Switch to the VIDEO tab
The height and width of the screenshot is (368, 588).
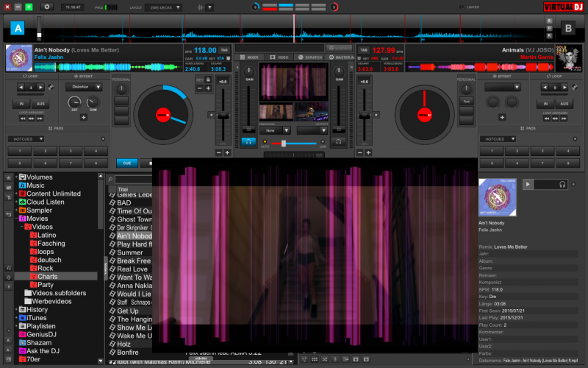pyautogui.click(x=279, y=57)
